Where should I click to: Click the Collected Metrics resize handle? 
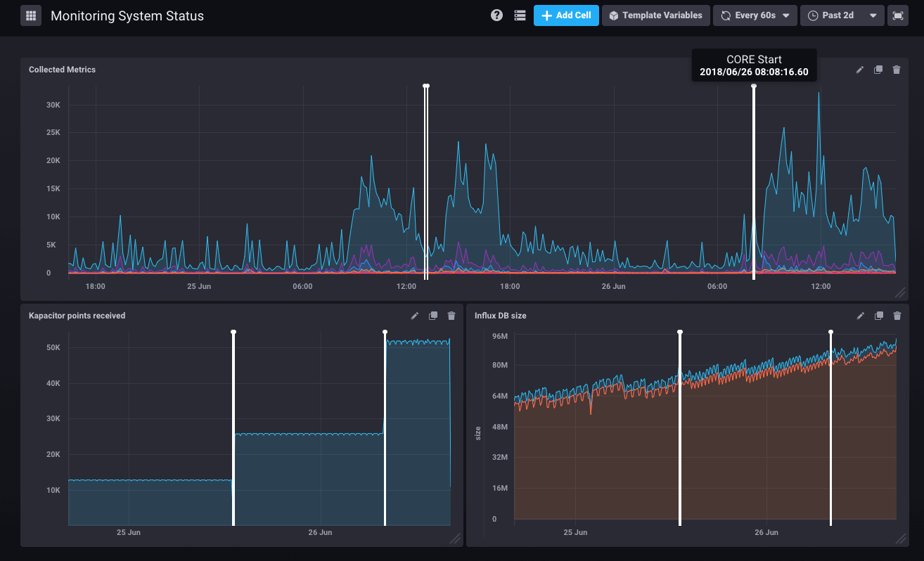click(899, 292)
